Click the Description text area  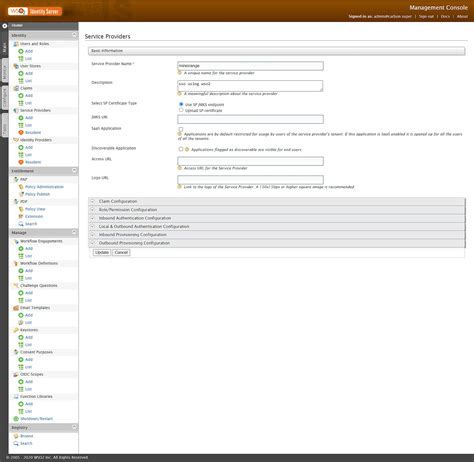[x=250, y=86]
